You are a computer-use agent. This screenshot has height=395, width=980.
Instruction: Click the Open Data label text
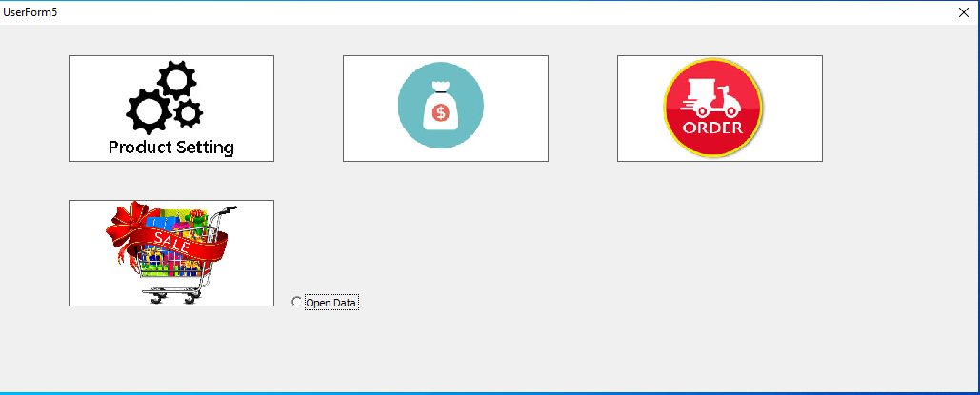point(331,303)
